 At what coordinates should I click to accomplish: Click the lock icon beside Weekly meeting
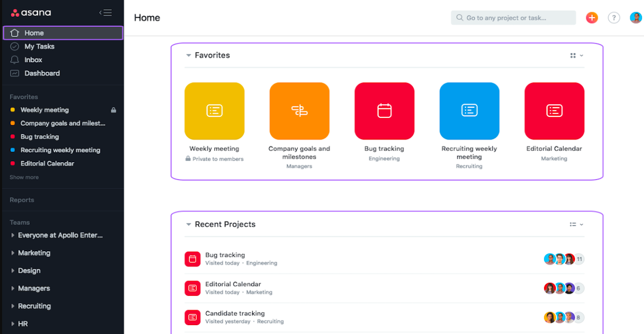click(114, 110)
